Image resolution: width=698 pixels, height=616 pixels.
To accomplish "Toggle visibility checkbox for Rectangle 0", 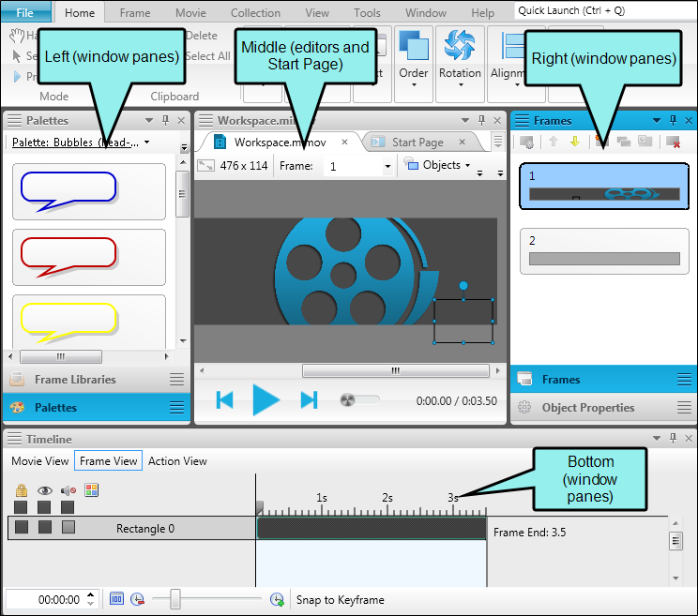I will [44, 527].
